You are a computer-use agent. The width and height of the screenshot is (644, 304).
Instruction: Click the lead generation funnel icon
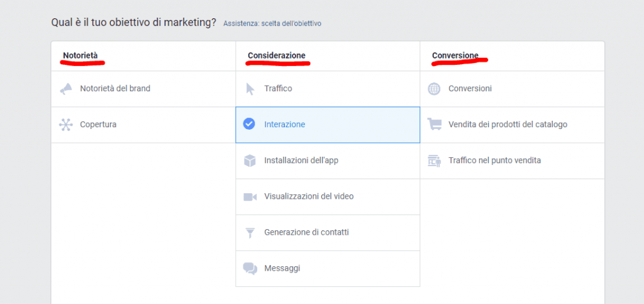tap(250, 233)
